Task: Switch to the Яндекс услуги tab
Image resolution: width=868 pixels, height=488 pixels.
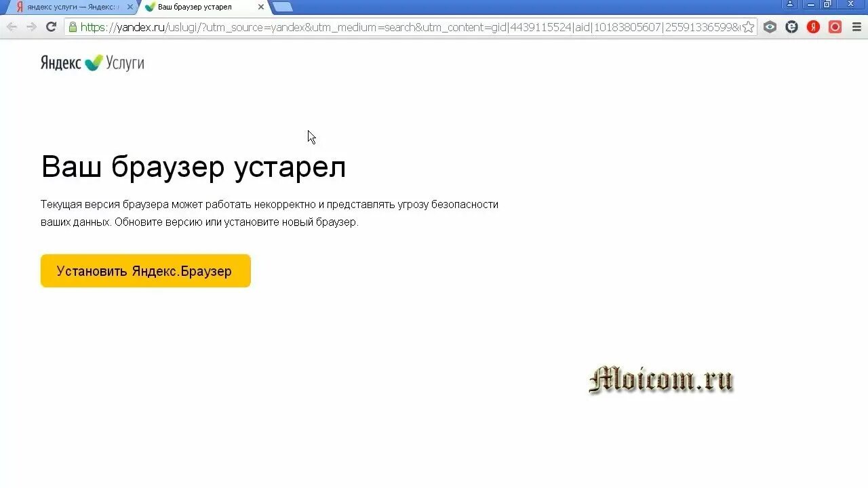Action: (x=71, y=7)
